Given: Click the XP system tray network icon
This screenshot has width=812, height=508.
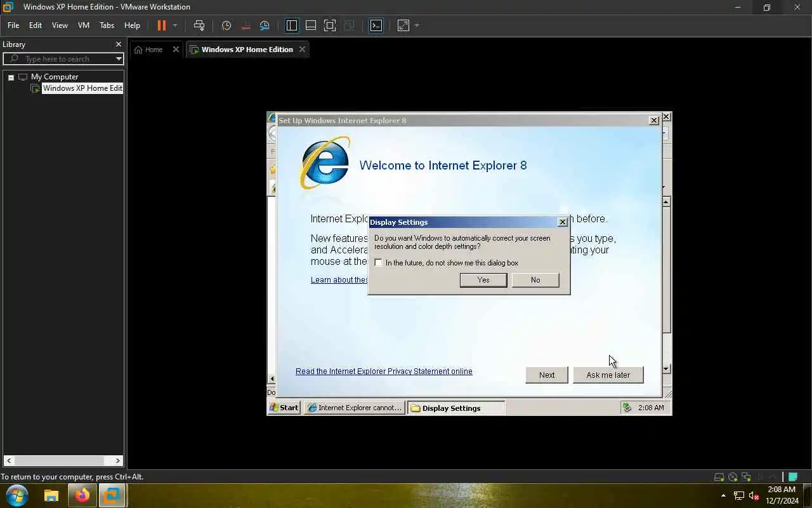Looking at the screenshot, I should pyautogui.click(x=627, y=408).
